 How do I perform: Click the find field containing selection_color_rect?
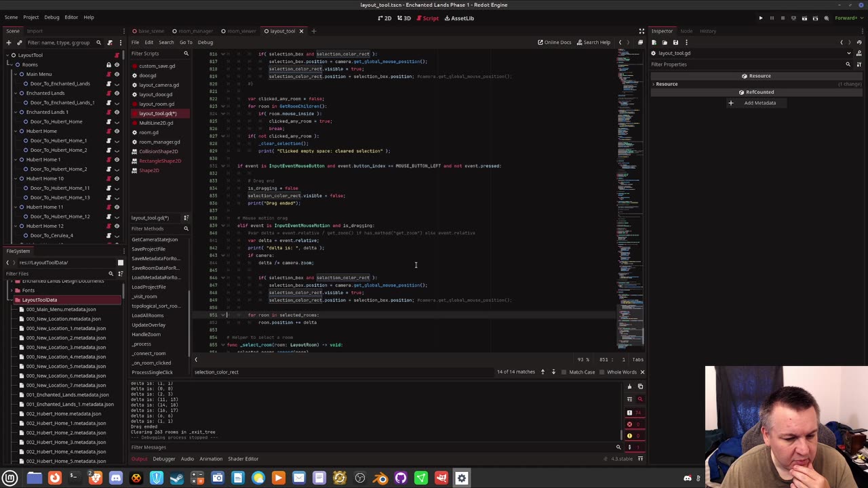[343, 372]
